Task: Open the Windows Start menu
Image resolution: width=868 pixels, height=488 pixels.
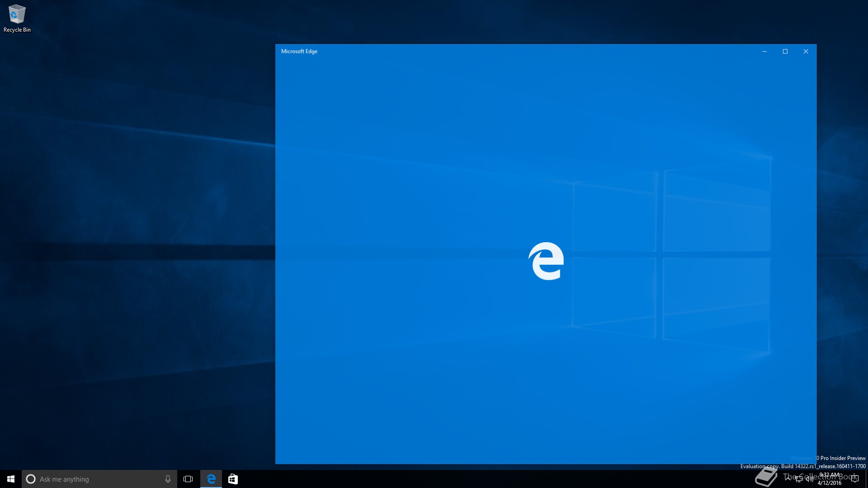Action: click(11, 479)
